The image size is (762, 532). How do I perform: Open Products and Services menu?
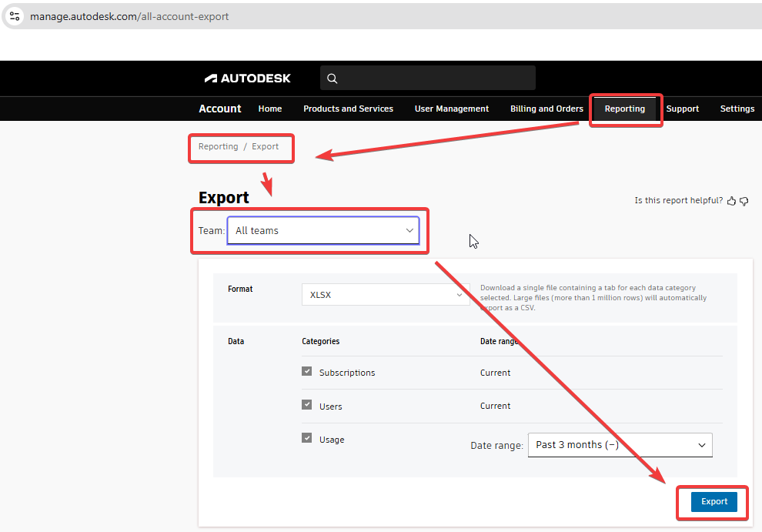coord(349,109)
